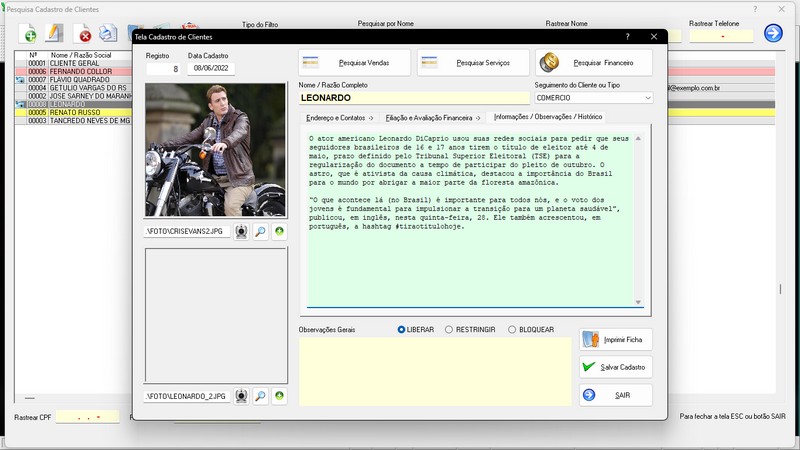Click the SAIR button
The image size is (800, 450).
pyautogui.click(x=616, y=395)
